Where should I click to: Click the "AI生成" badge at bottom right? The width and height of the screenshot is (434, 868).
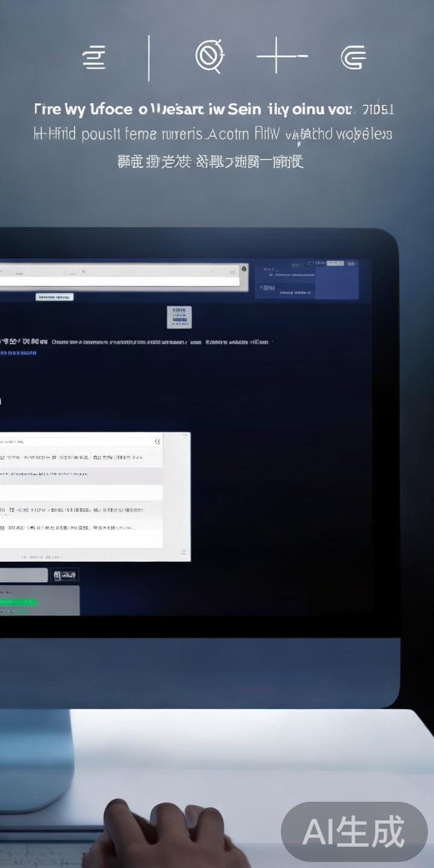click(x=354, y=832)
